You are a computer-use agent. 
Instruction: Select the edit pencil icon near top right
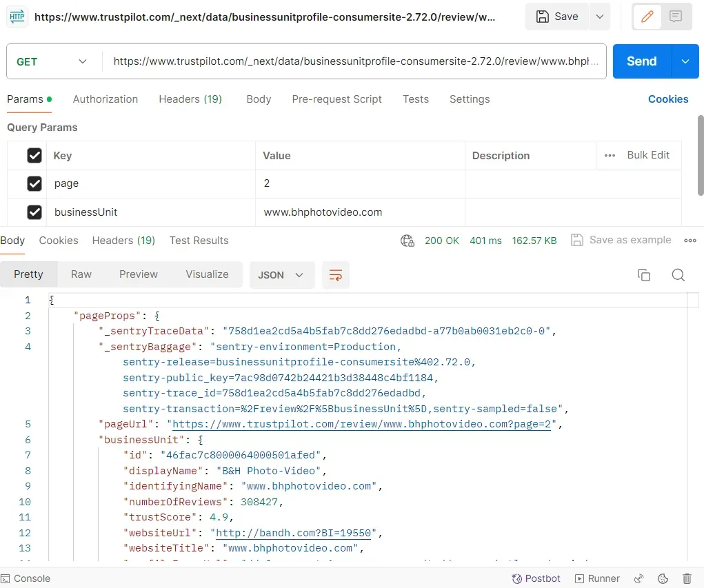647,16
